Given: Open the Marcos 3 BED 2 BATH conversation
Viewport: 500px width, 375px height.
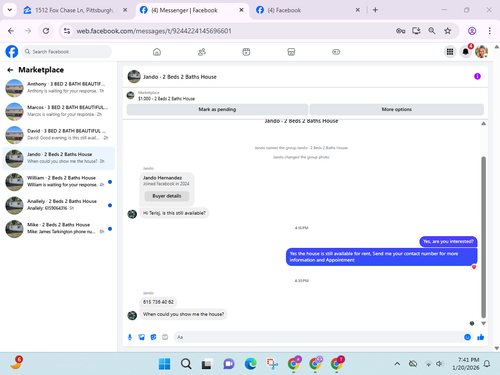Looking at the screenshot, I should (x=59, y=111).
